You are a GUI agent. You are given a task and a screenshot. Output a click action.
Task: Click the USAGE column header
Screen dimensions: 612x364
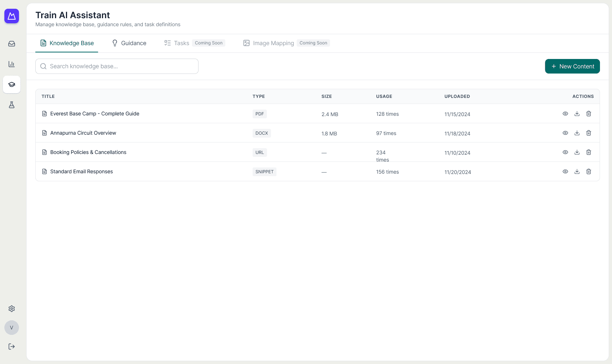384,96
